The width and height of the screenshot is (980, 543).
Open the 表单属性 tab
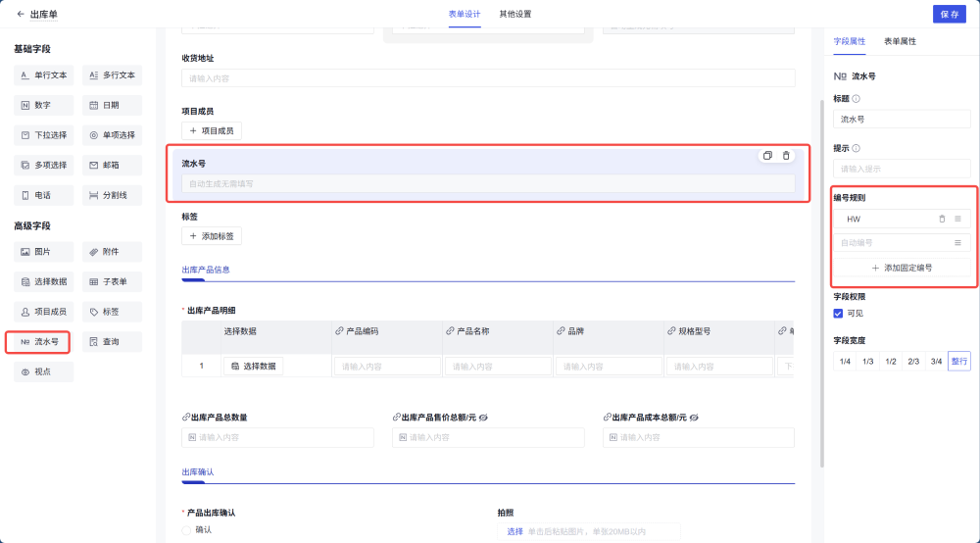900,42
